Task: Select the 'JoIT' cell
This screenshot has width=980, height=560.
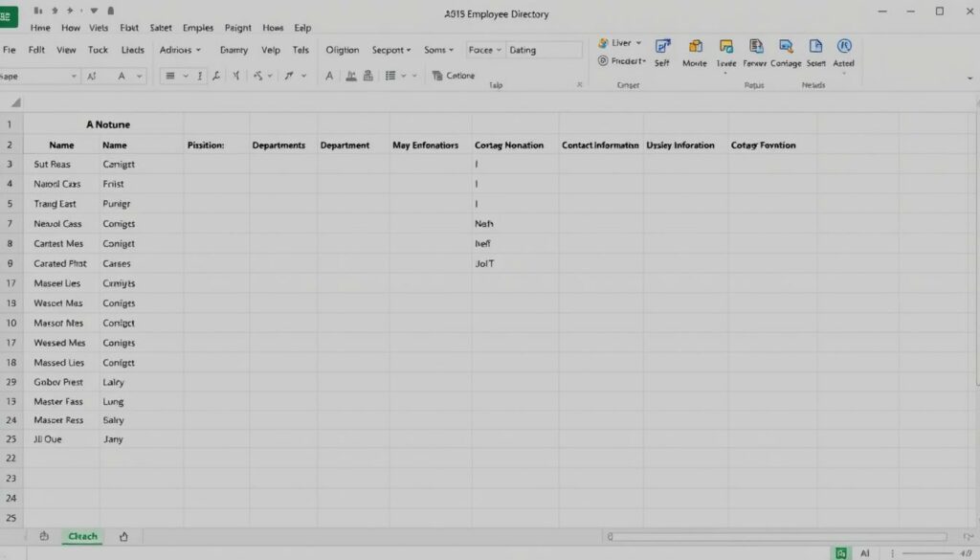Action: tap(515, 264)
